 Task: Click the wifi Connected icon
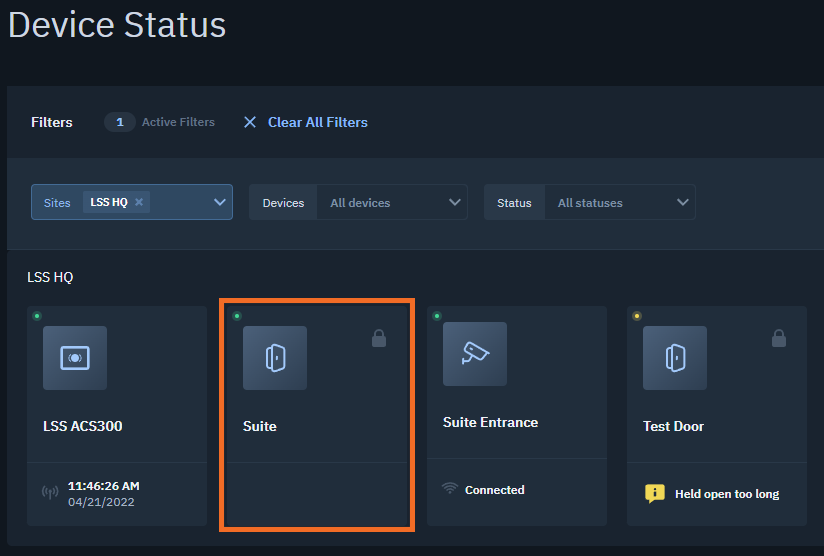point(450,488)
